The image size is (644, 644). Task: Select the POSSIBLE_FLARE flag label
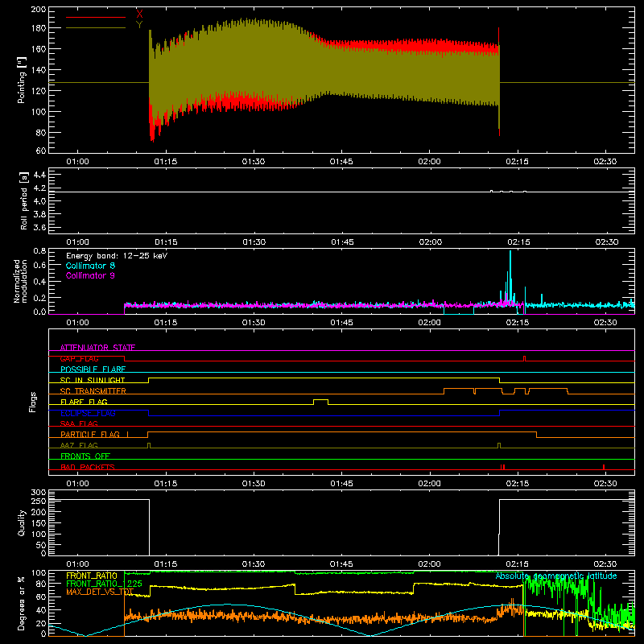click(93, 369)
